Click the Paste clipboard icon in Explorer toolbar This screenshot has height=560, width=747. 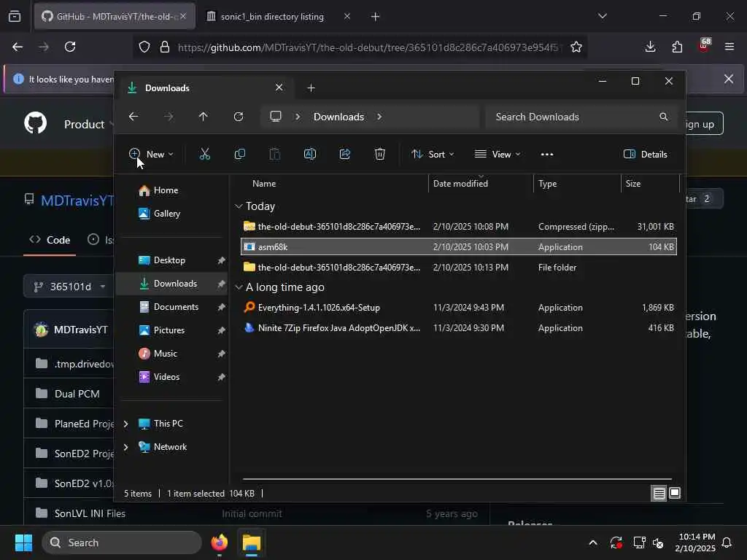coord(275,155)
